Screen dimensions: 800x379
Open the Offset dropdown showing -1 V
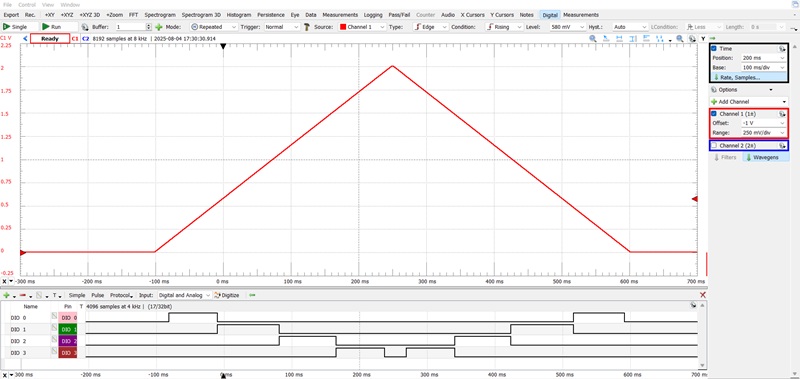[x=764, y=123]
